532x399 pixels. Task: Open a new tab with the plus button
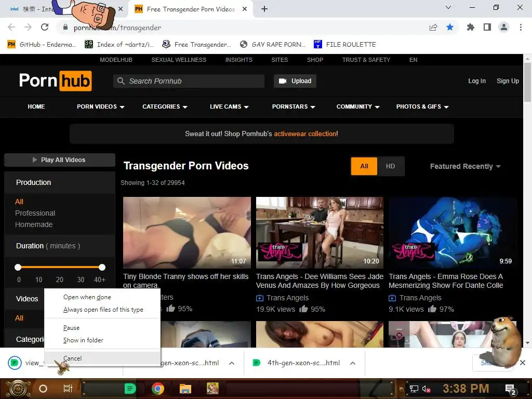pyautogui.click(x=264, y=9)
